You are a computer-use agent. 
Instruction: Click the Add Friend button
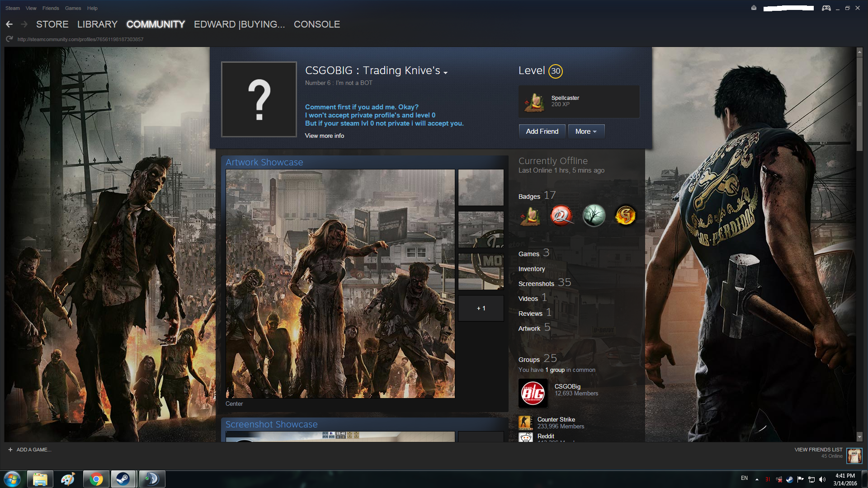pos(542,131)
